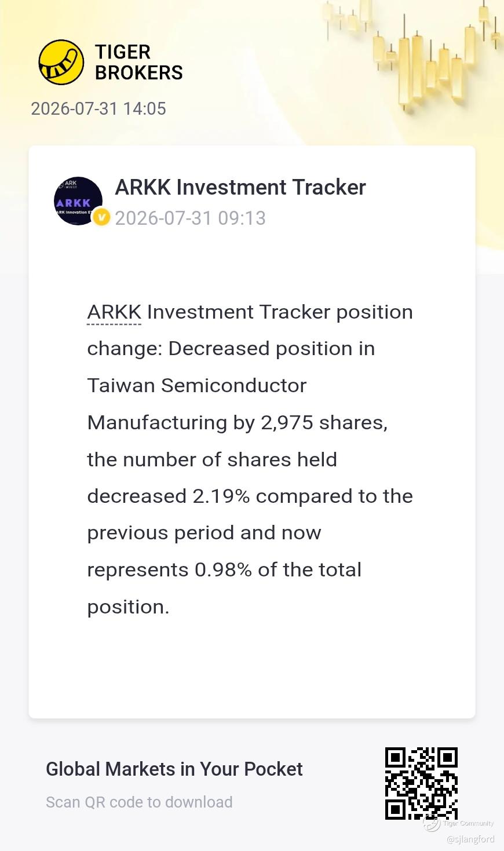Click the Global Markets in Your Pocket heading
The height and width of the screenshot is (851, 504).
click(174, 769)
